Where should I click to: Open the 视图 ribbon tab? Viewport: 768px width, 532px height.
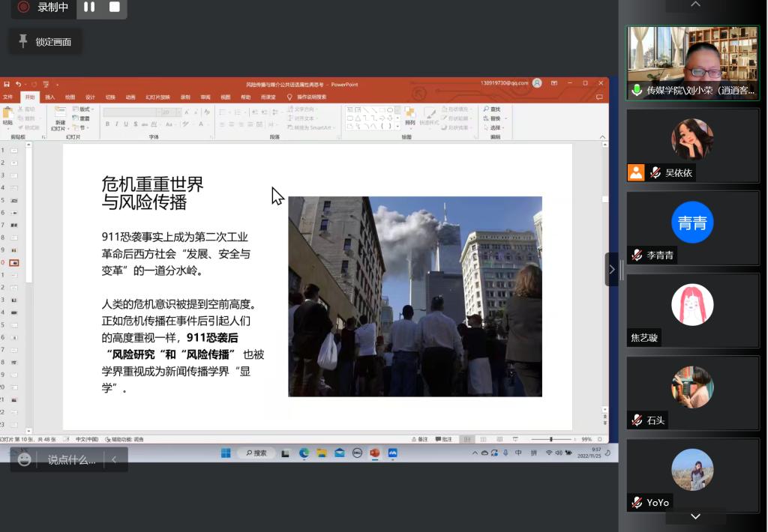(225, 97)
